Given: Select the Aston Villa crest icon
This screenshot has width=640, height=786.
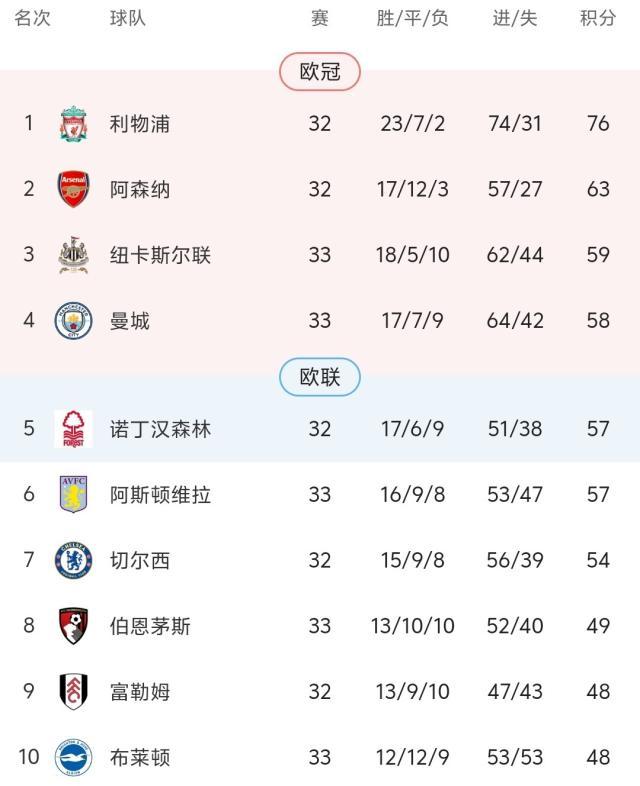Looking at the screenshot, I should point(73,495).
